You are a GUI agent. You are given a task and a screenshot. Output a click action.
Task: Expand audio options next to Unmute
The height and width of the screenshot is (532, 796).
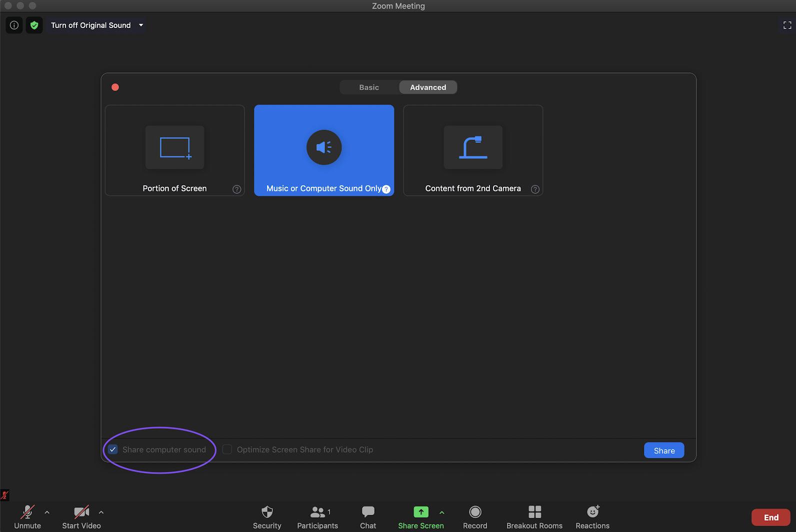(x=47, y=512)
